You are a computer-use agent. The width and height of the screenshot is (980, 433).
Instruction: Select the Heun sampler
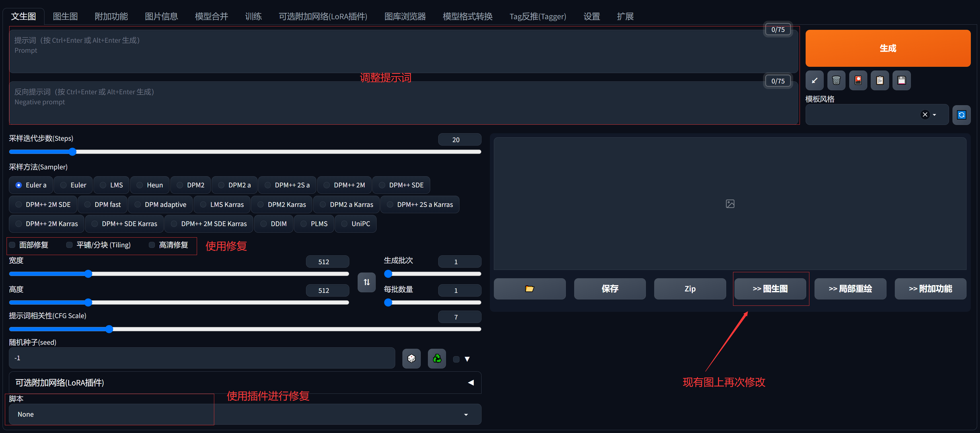click(149, 185)
